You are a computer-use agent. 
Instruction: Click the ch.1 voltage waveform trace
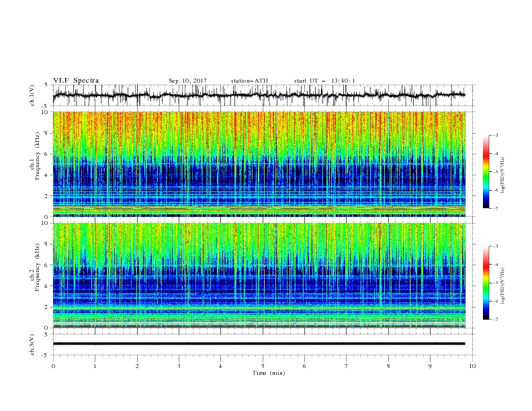259,95
